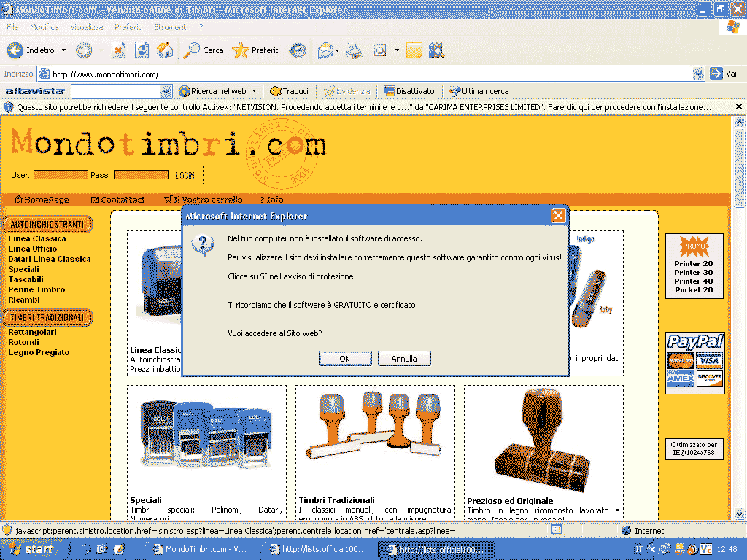Open the Indietro history dropdown arrow
The width and height of the screenshot is (747, 560).
[64, 50]
